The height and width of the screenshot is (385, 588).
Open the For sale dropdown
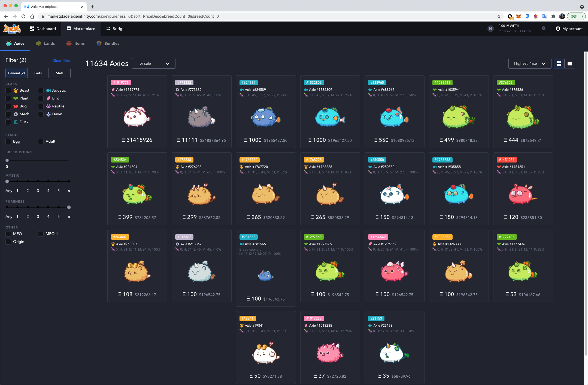153,63
